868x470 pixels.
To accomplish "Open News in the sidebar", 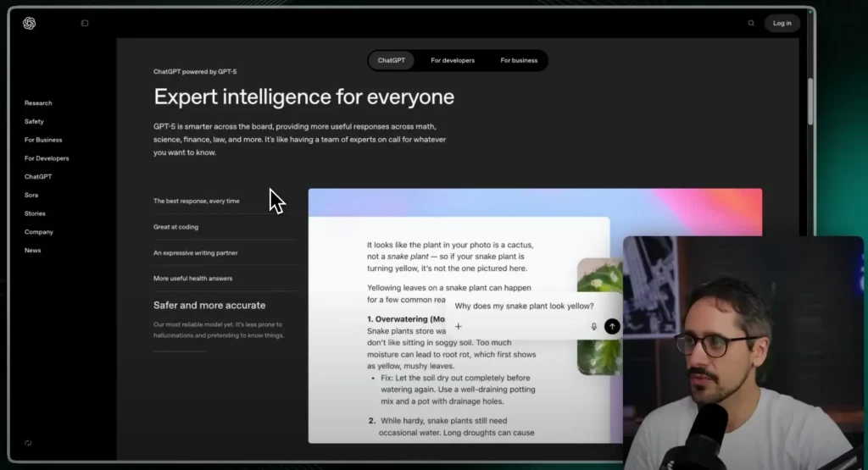I will [33, 251].
